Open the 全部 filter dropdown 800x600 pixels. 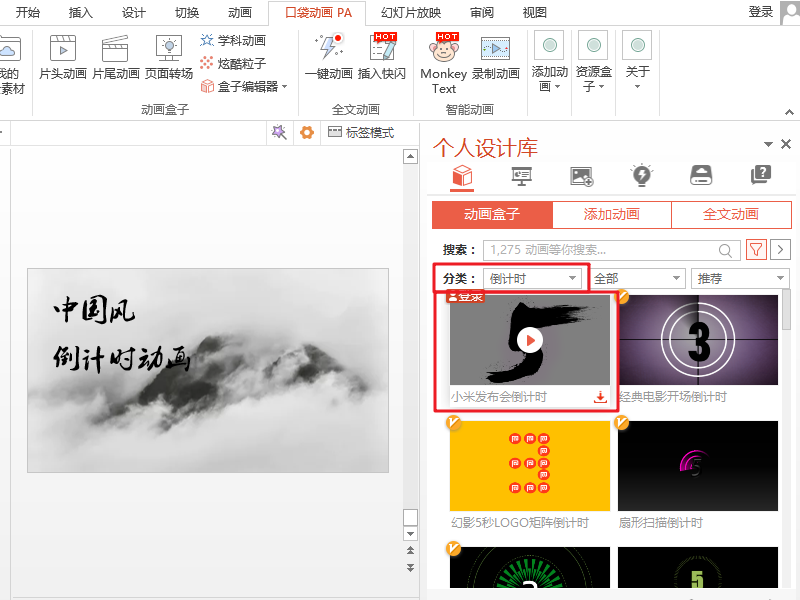click(637, 279)
